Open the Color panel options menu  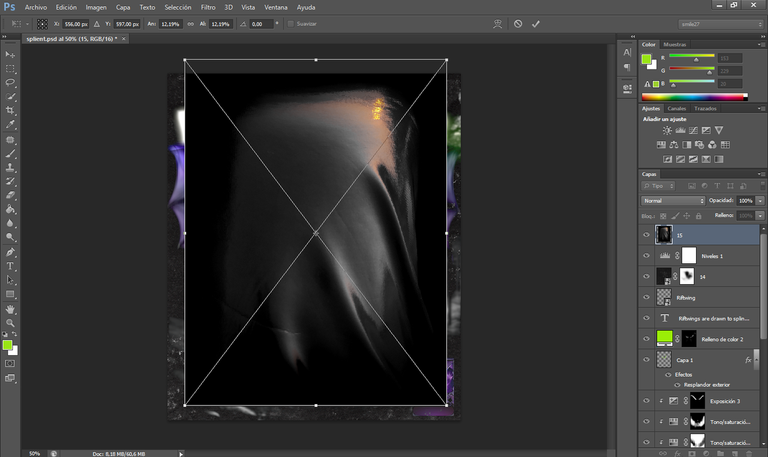coord(761,45)
